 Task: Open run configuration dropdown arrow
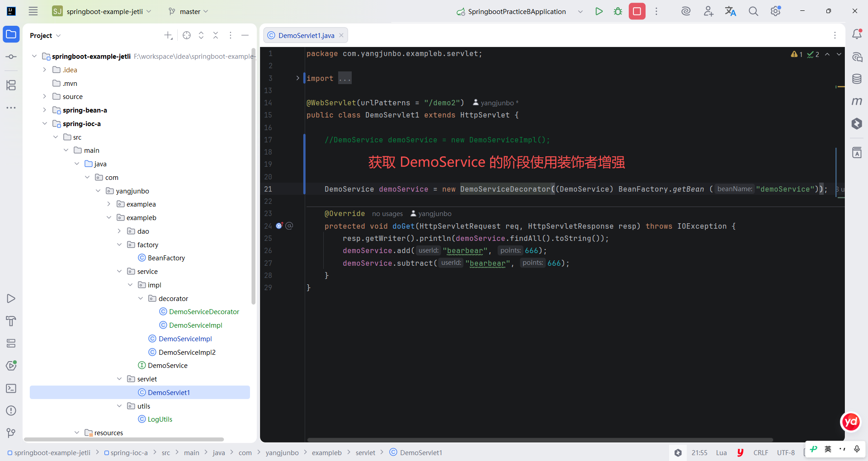tap(580, 11)
